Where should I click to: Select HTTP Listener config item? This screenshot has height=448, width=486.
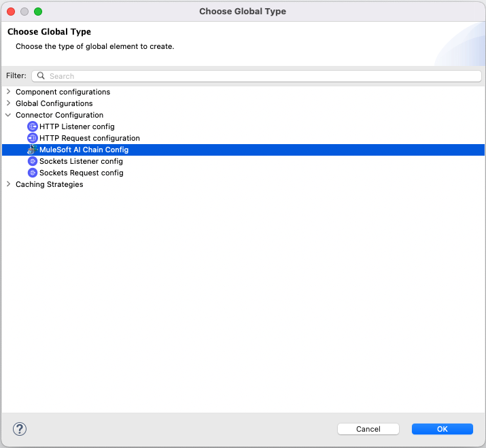point(77,126)
